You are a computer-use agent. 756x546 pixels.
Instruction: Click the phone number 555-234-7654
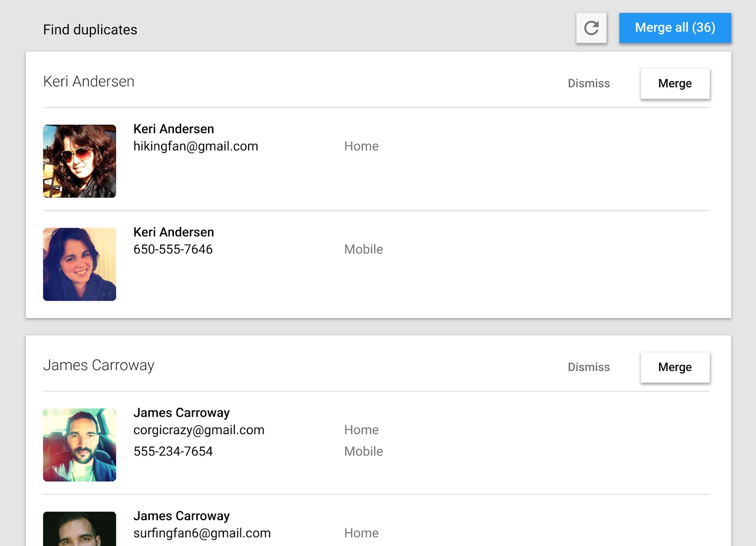pos(172,451)
